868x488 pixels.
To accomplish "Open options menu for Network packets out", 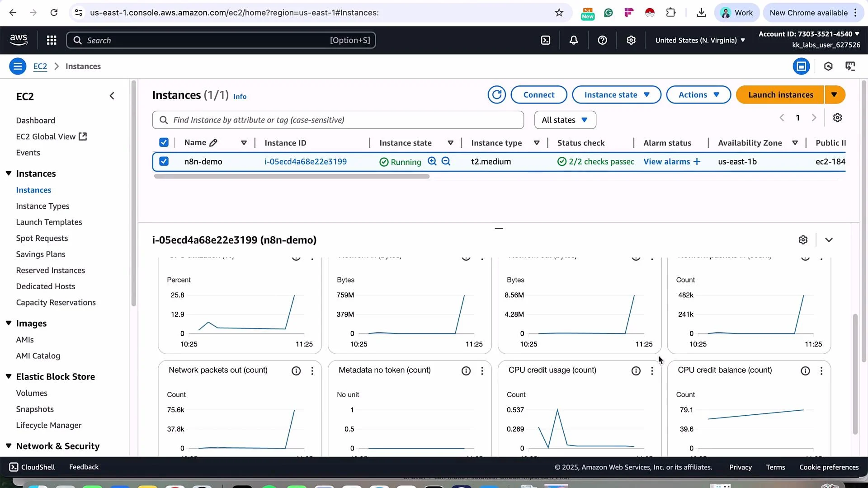I will click(312, 371).
